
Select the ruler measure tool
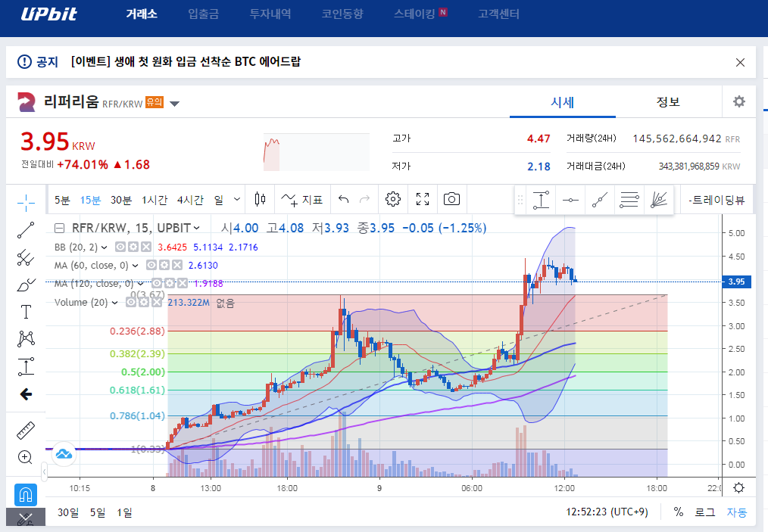[26, 430]
